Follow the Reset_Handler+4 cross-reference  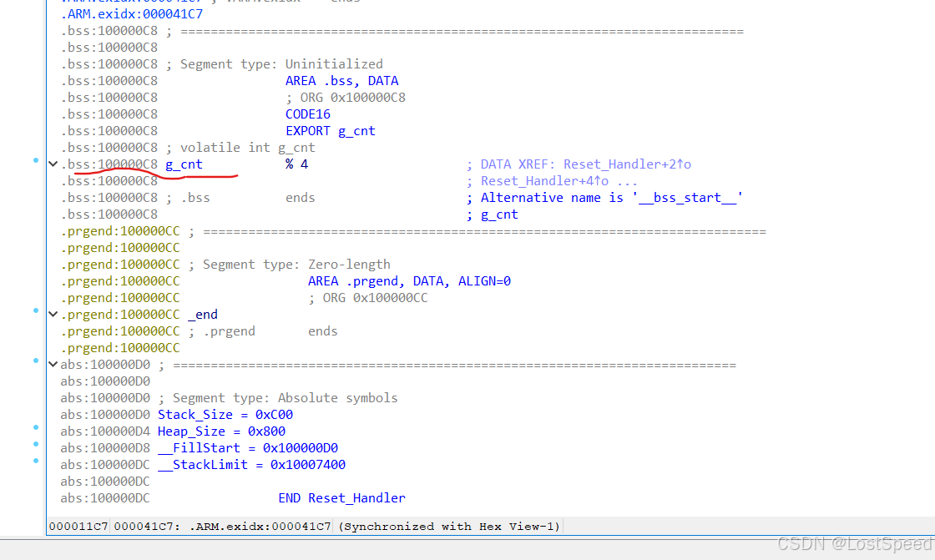(544, 181)
